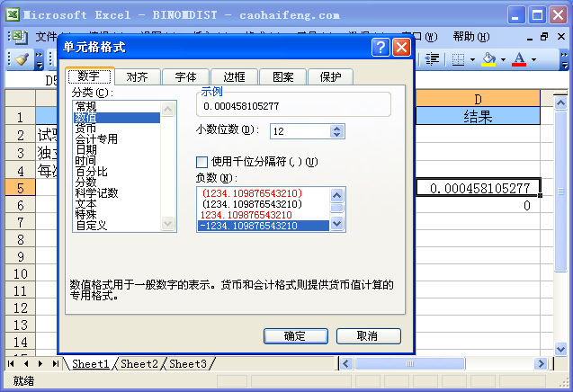This screenshot has width=573, height=392.
Task: Increase decimal places with spinner up
Action: [337, 129]
